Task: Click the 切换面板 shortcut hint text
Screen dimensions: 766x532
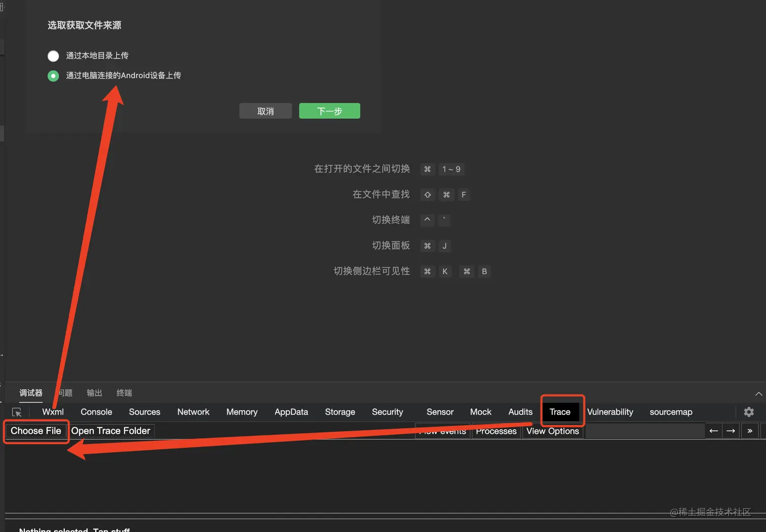Action: (391, 245)
